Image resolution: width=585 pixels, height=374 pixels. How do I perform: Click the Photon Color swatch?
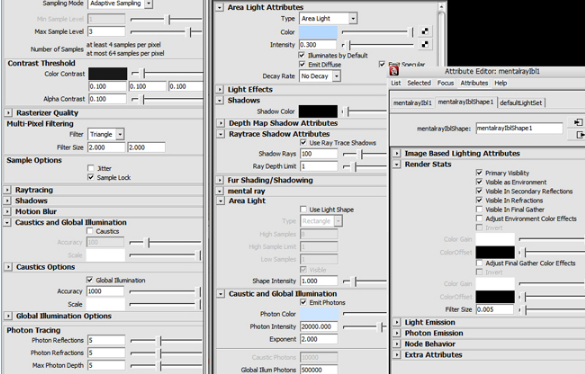pos(319,314)
